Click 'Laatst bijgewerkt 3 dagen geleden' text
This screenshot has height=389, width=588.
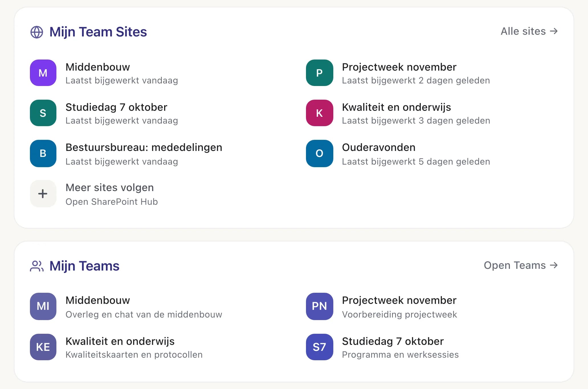point(416,121)
